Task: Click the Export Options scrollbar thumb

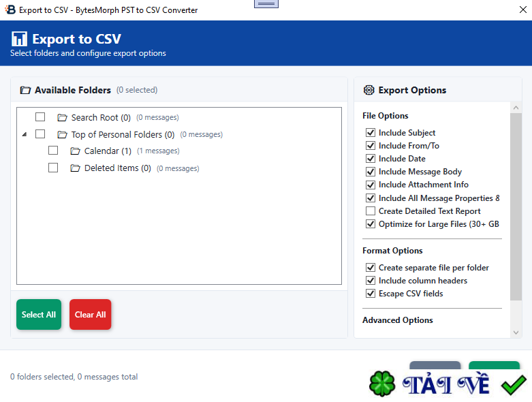Action: [516, 207]
